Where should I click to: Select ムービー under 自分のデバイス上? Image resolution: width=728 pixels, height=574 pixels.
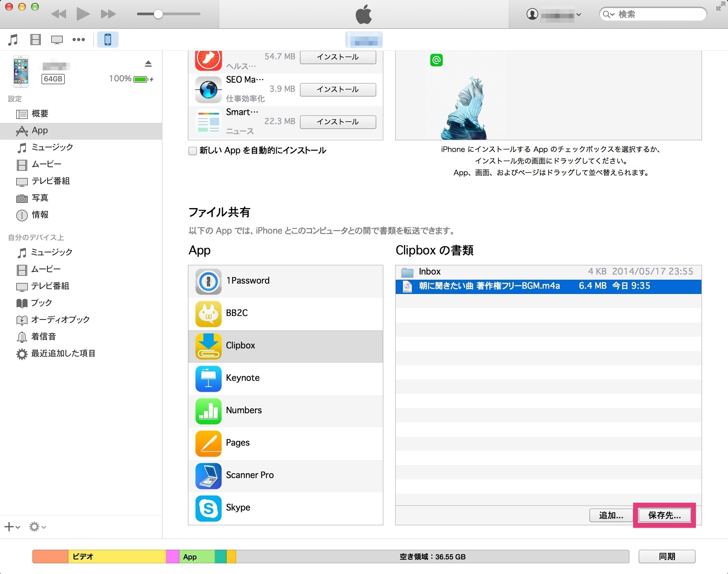(x=81, y=269)
